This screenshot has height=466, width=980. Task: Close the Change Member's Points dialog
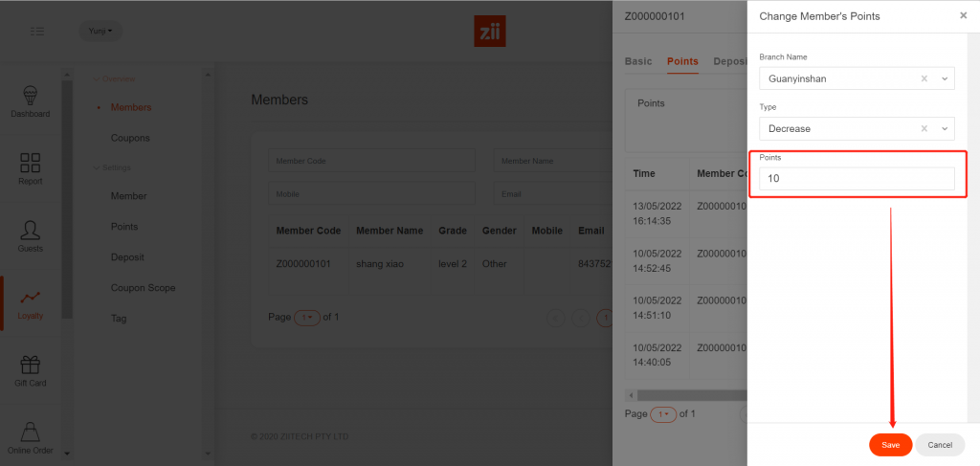click(963, 15)
